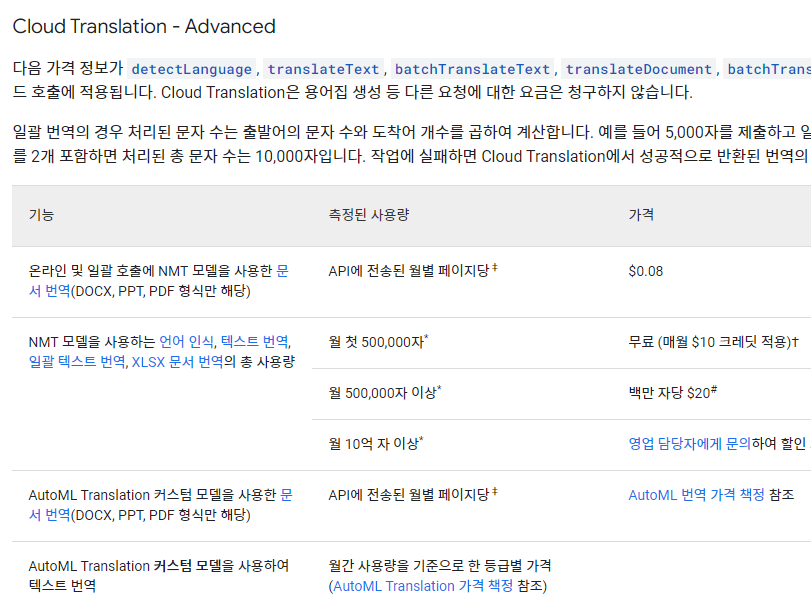This screenshot has width=811, height=599.
Task: Open the 문서 번역 link in the AutoML custom model row
Action: [49, 515]
